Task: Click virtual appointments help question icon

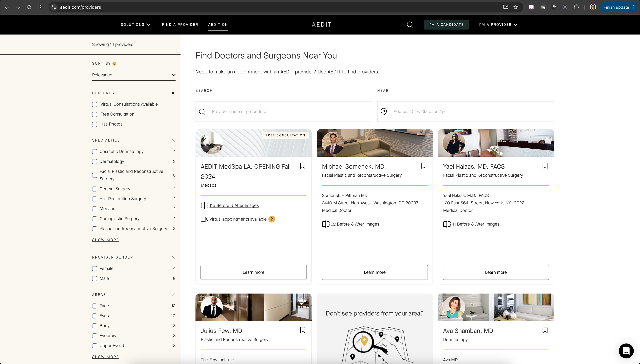Action: pyautogui.click(x=272, y=219)
